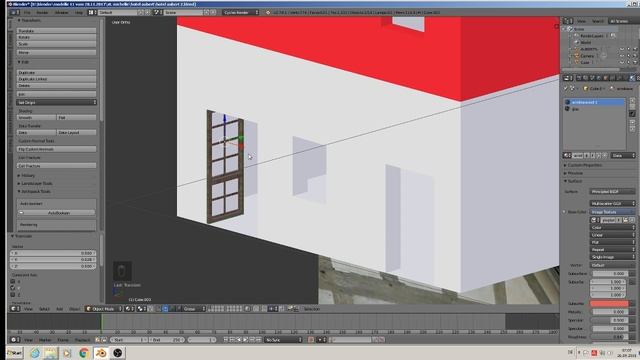Open the Cycles Render engine dropdown
Screen dimensions: 640x360
point(241,12)
